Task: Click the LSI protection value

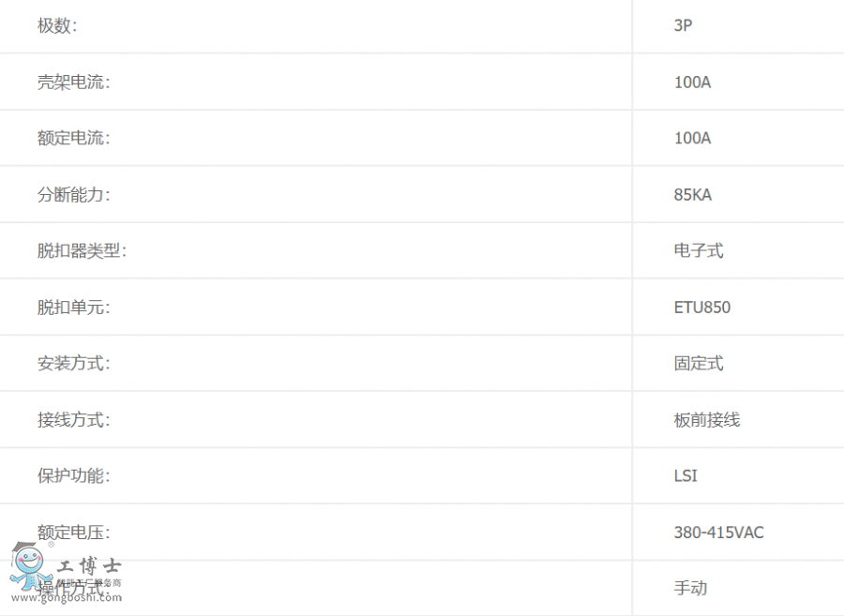Action: tap(686, 476)
